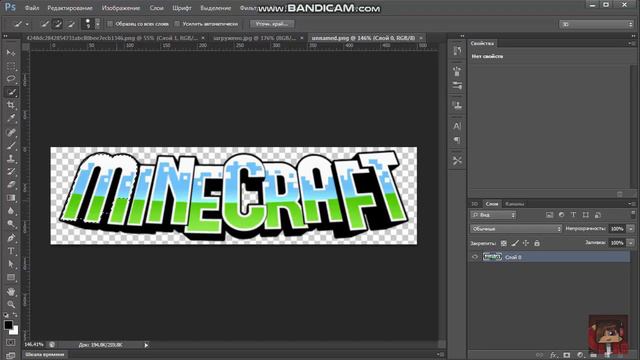Open the workspace switcher dropdown
Image resolution: width=640 pixels, height=360 pixels.
pos(596,24)
